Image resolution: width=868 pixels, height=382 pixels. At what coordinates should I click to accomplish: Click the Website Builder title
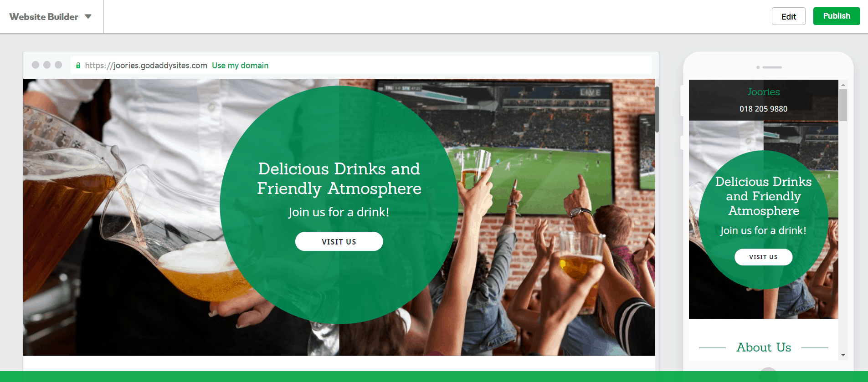pos(44,17)
